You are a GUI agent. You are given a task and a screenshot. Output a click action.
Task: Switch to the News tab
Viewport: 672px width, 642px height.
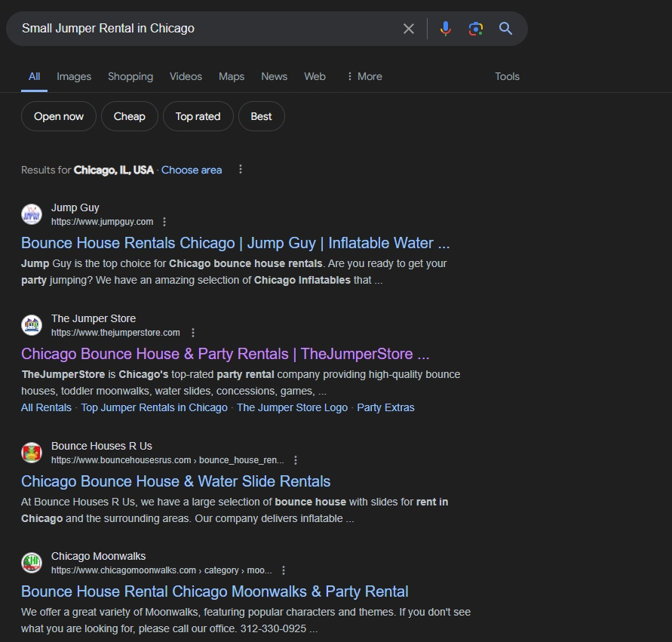(275, 76)
